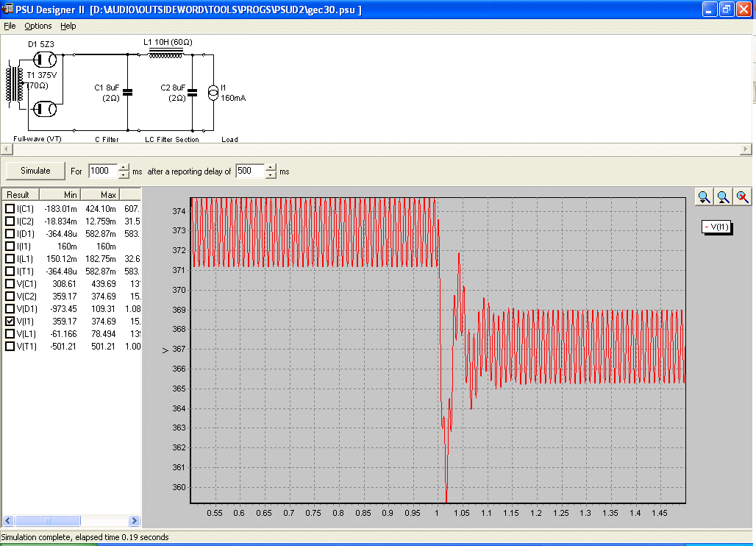Screen dimensions: 756x546
Task: Open the File menu
Action: click(x=10, y=26)
